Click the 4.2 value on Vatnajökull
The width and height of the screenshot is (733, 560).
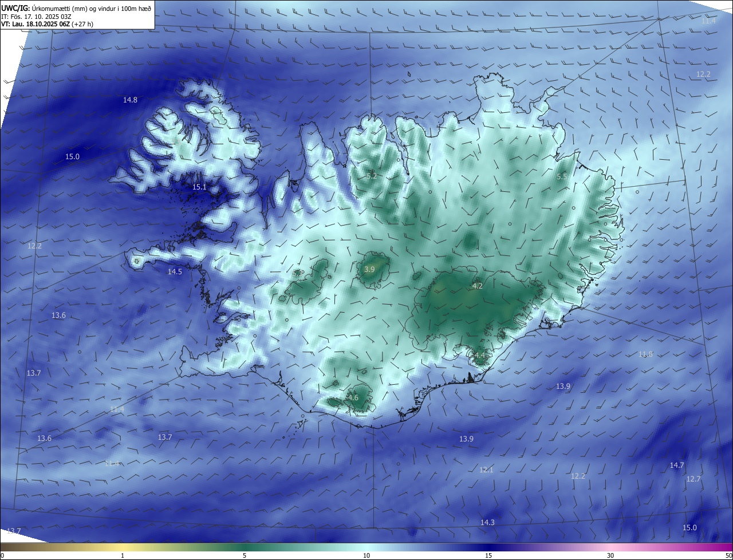point(478,286)
